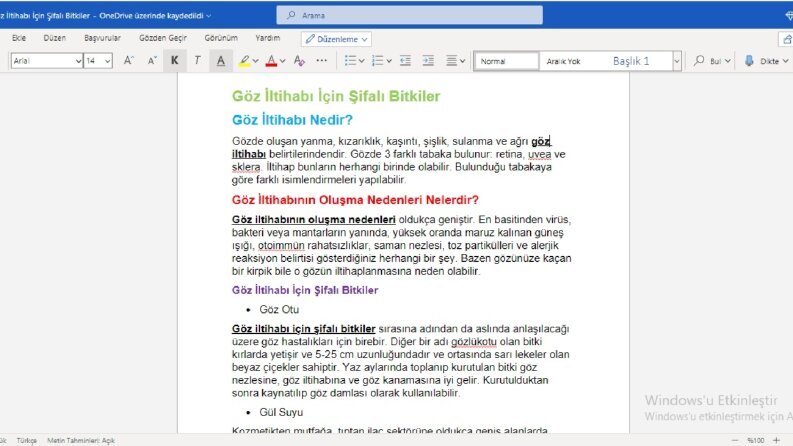Click the premium diamond icon
793x446 pixels.
click(x=789, y=16)
